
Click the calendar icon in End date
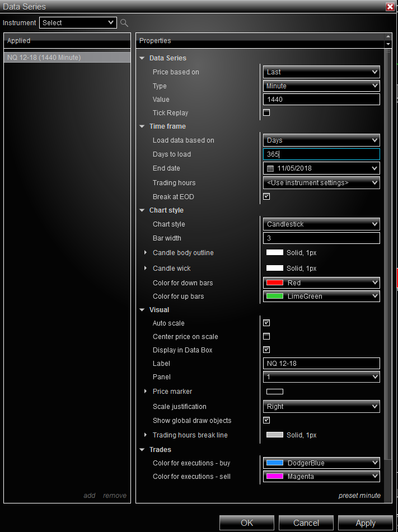click(x=270, y=168)
